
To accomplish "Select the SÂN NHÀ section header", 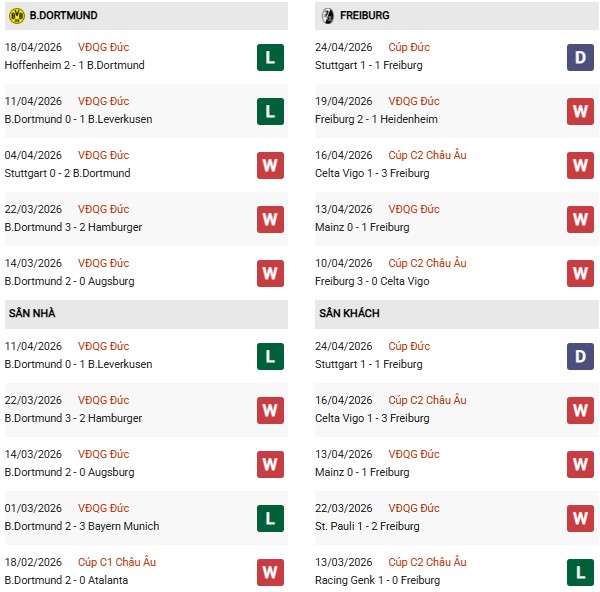I will (31, 314).
